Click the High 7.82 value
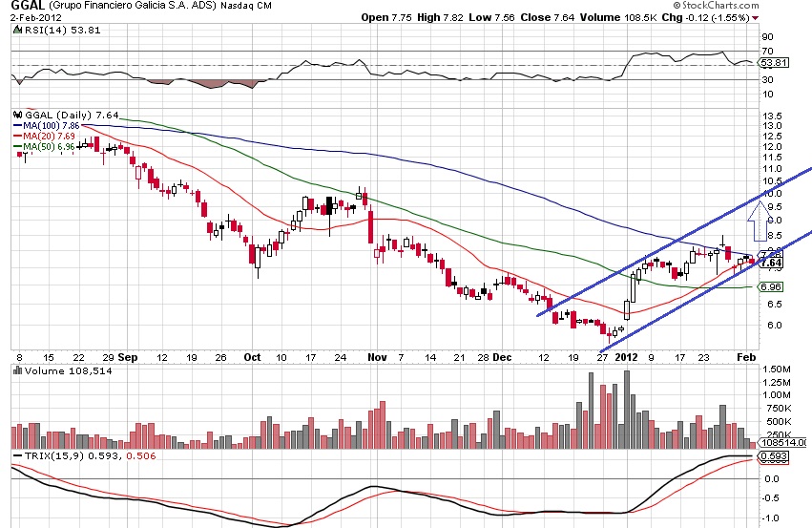 440,17
